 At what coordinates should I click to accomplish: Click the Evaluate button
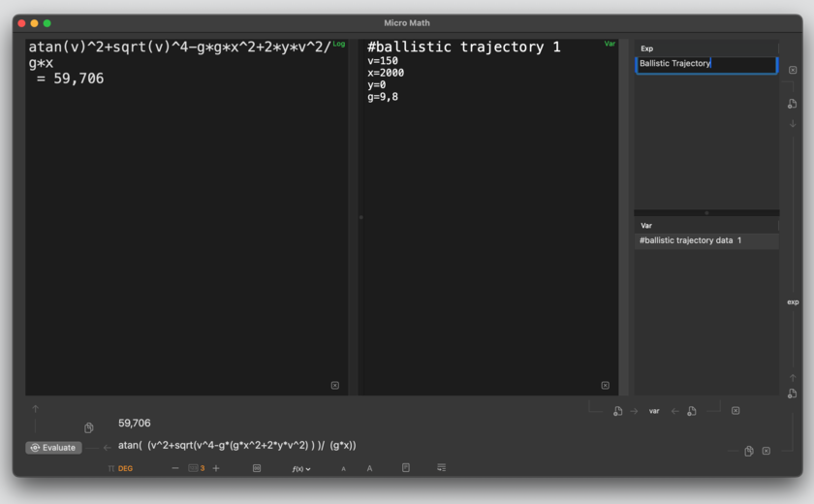click(53, 448)
